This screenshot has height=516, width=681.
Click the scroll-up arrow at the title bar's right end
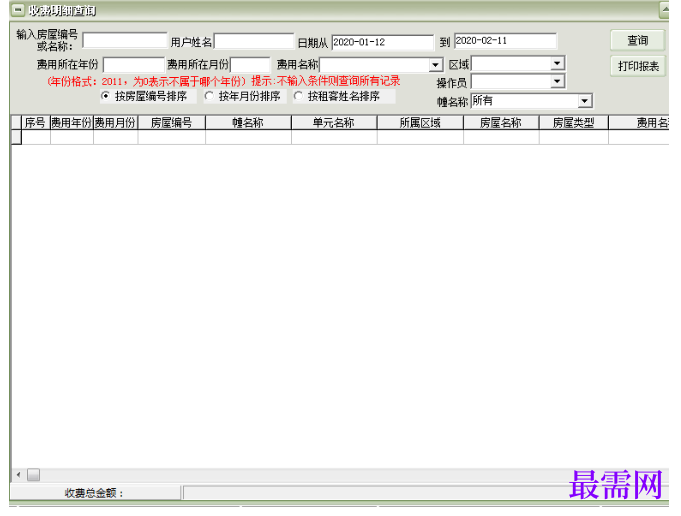pos(664,10)
